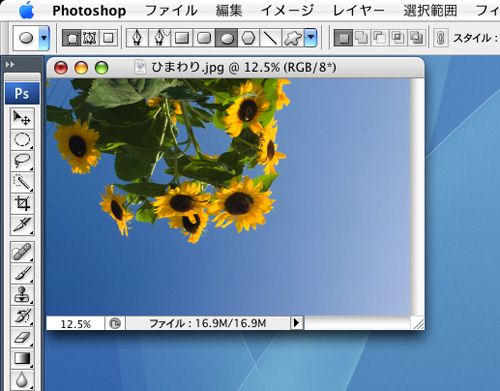Open the shape geometry options dropdown arrow
Image resolution: width=500 pixels, height=391 pixels.
pos(311,38)
